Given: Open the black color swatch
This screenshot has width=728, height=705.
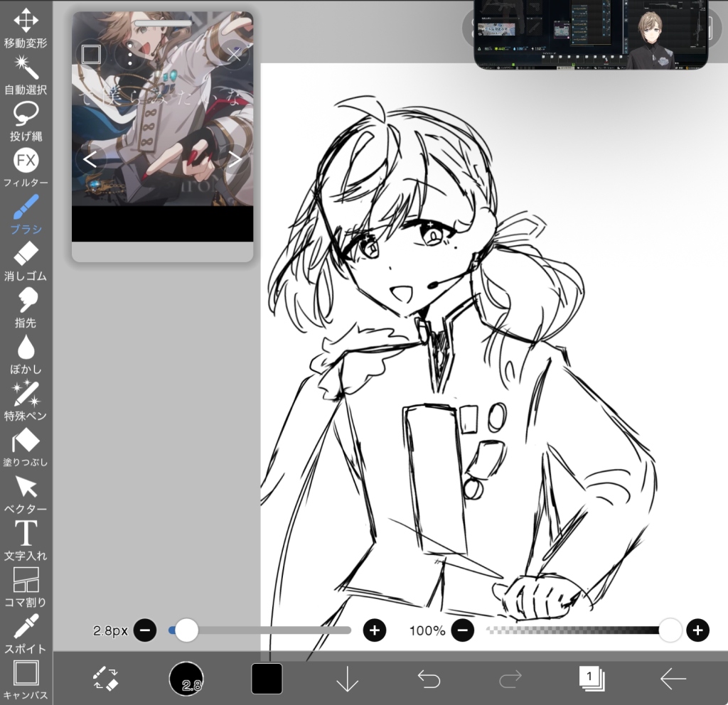Looking at the screenshot, I should [267, 679].
